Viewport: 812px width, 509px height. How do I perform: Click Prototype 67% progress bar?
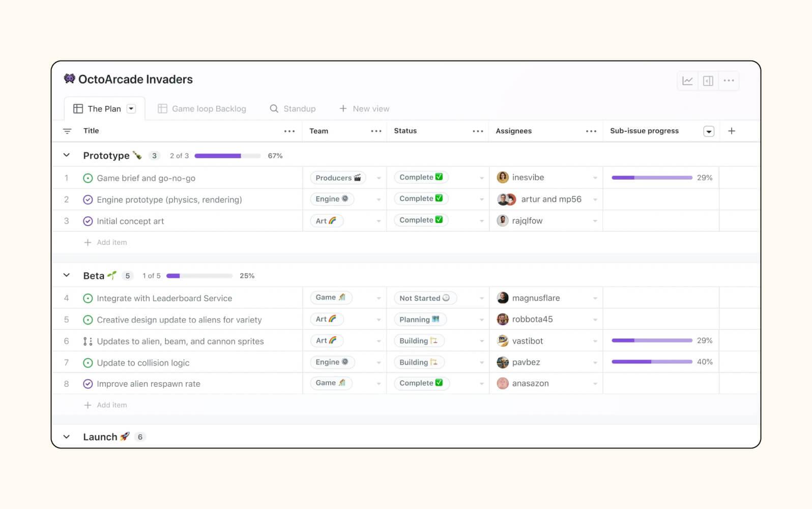[x=227, y=156]
